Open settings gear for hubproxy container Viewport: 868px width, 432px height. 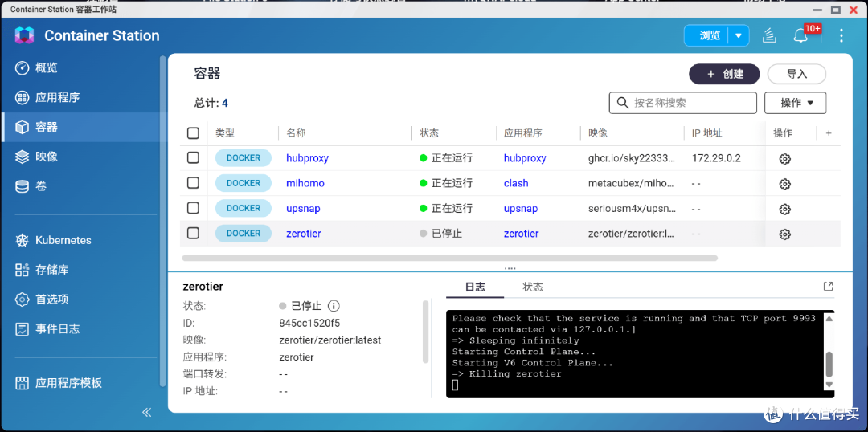[x=784, y=159]
